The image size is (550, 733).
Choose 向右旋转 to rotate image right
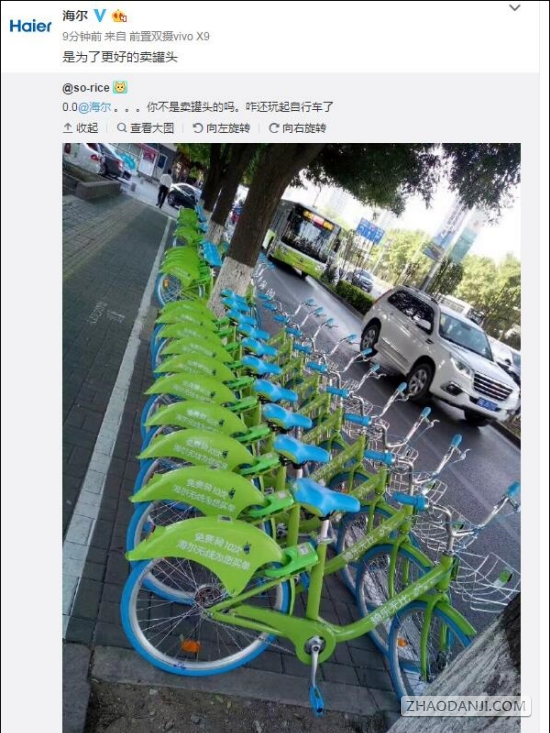[x=304, y=128]
